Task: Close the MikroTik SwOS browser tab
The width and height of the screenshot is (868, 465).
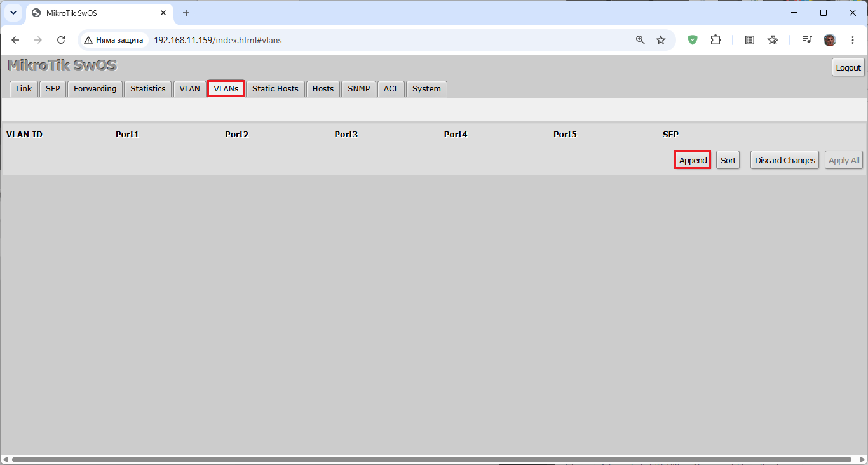Action: [x=163, y=13]
